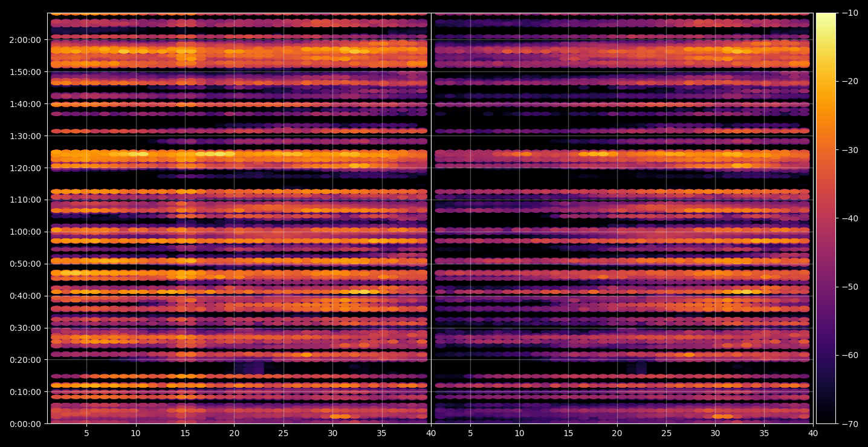Select x-axis label 10 under the right heatmap
Image resolution: width=868 pixels, height=447 pixels.
click(519, 433)
